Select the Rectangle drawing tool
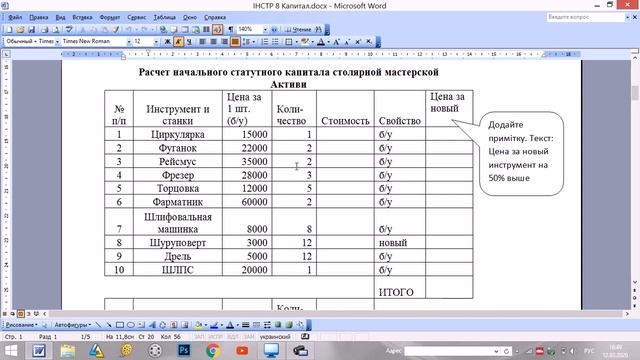Image resolution: width=640 pixels, height=360 pixels. (120, 325)
